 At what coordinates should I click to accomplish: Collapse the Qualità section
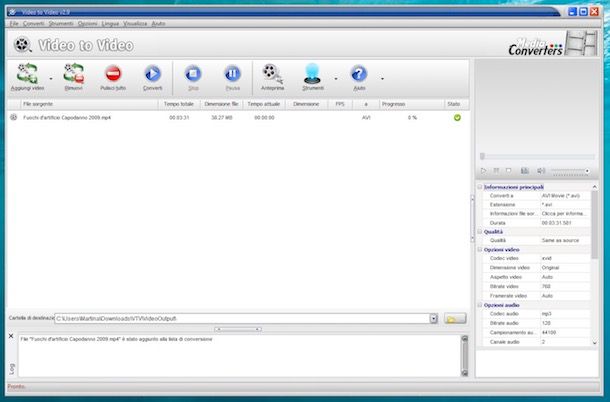point(480,232)
